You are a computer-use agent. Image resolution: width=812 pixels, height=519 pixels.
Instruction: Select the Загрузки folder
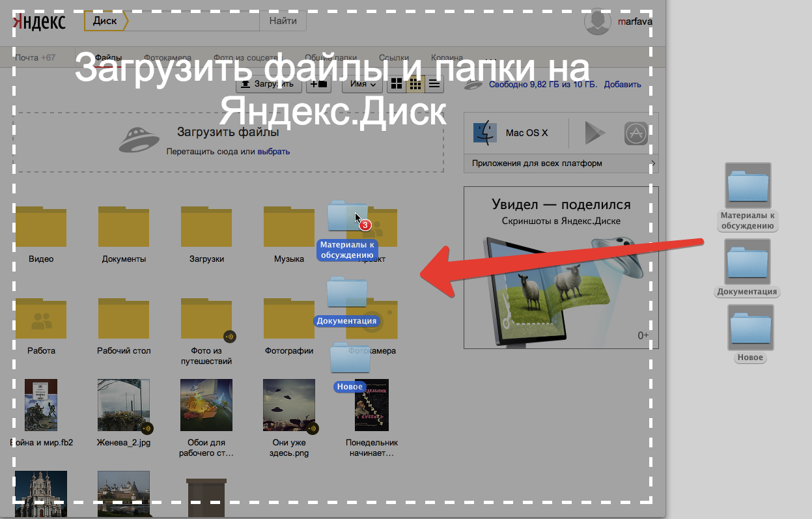[206, 226]
